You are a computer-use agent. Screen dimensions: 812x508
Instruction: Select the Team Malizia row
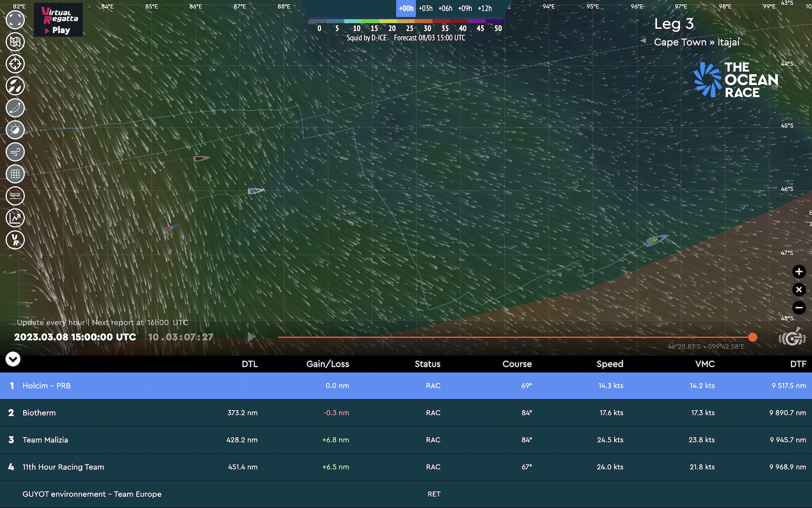tap(406, 440)
